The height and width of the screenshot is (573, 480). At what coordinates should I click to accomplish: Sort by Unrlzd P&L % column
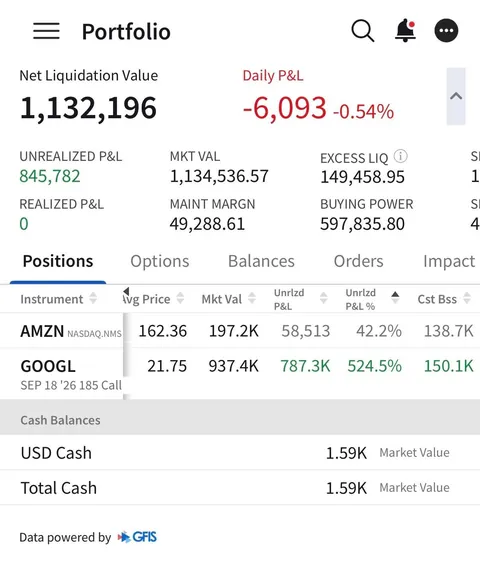[372, 299]
